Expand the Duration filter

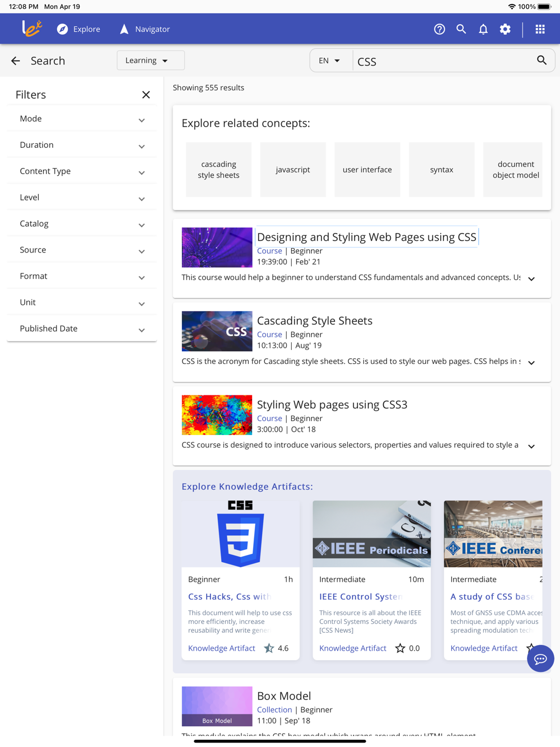82,145
